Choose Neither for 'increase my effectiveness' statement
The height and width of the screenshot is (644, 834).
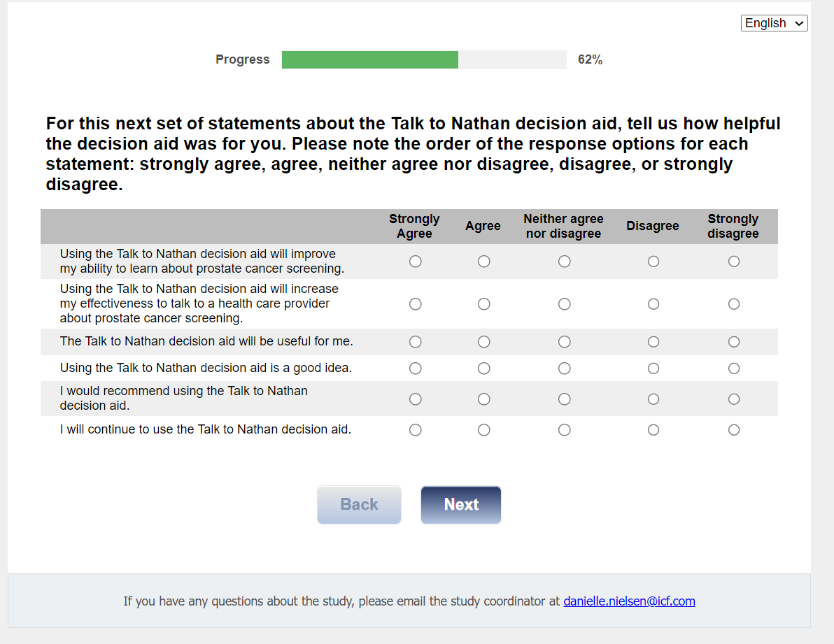[x=565, y=304]
